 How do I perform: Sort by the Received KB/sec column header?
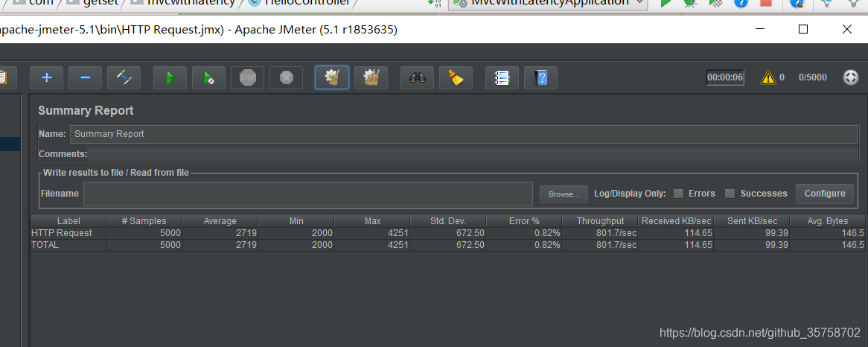[x=676, y=221]
